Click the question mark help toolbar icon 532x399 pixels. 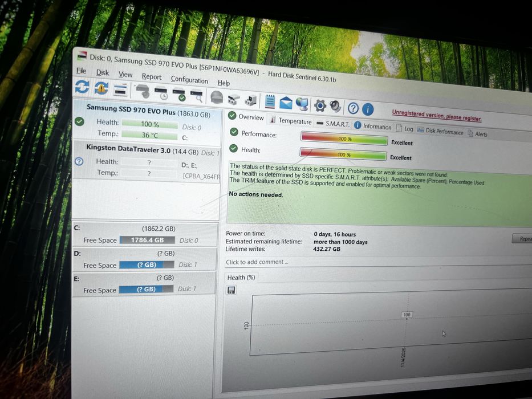353,108
